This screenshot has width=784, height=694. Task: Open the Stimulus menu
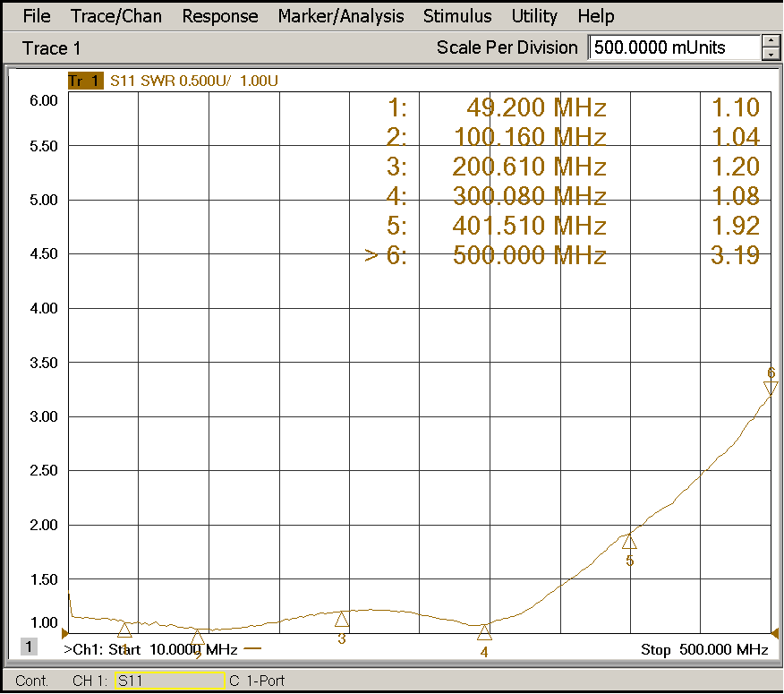coord(456,16)
